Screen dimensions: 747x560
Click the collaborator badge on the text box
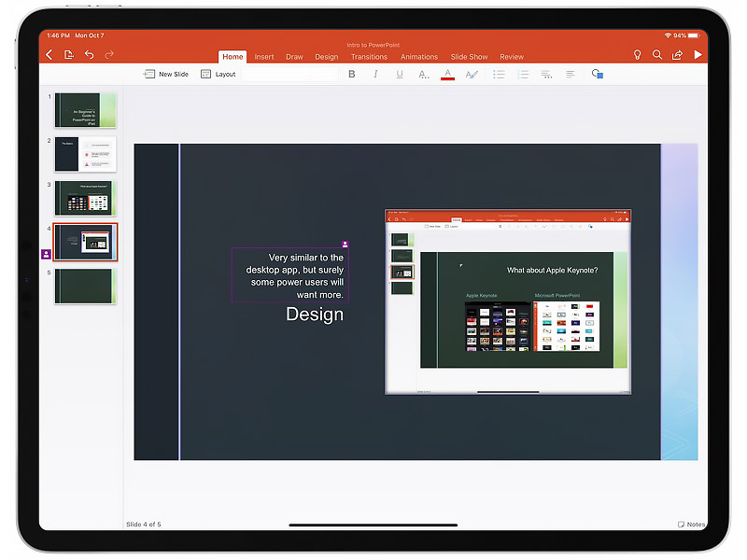pos(345,245)
